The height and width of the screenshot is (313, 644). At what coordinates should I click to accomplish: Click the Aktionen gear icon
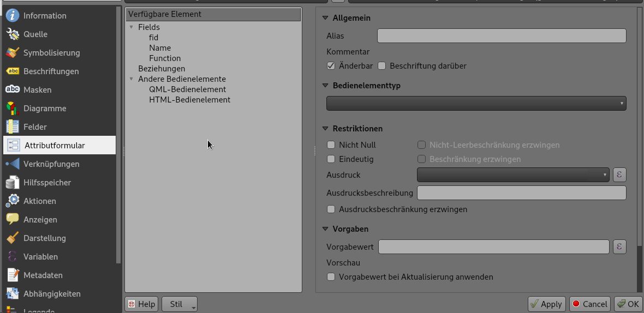(x=13, y=201)
